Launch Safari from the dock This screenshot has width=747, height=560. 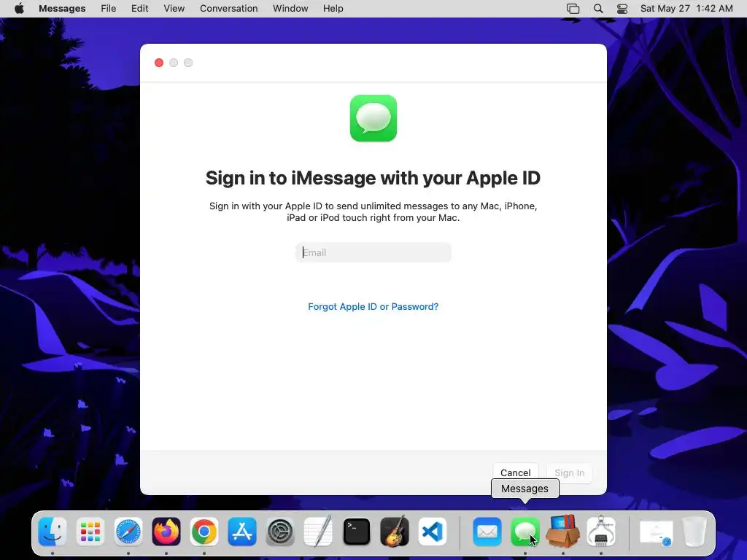(128, 532)
